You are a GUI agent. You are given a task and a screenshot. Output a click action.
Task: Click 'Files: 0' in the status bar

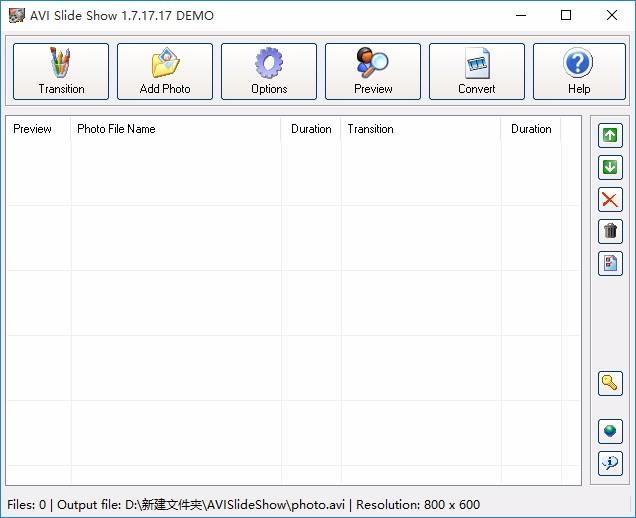[26, 505]
